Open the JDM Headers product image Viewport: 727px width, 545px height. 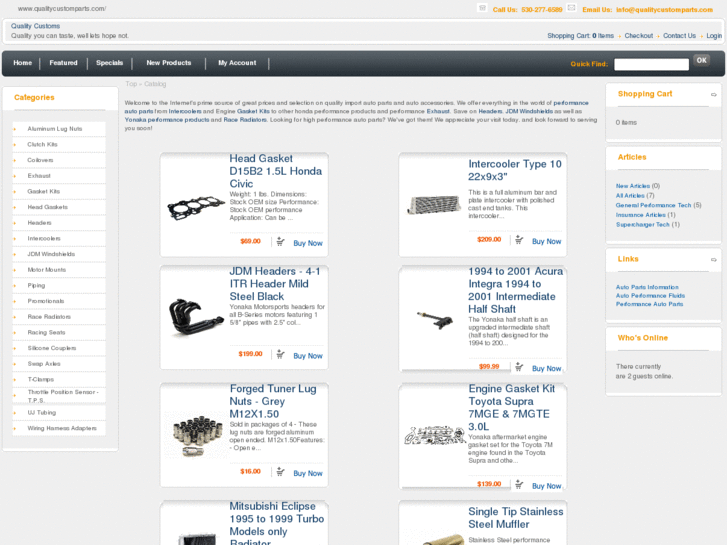coord(196,316)
